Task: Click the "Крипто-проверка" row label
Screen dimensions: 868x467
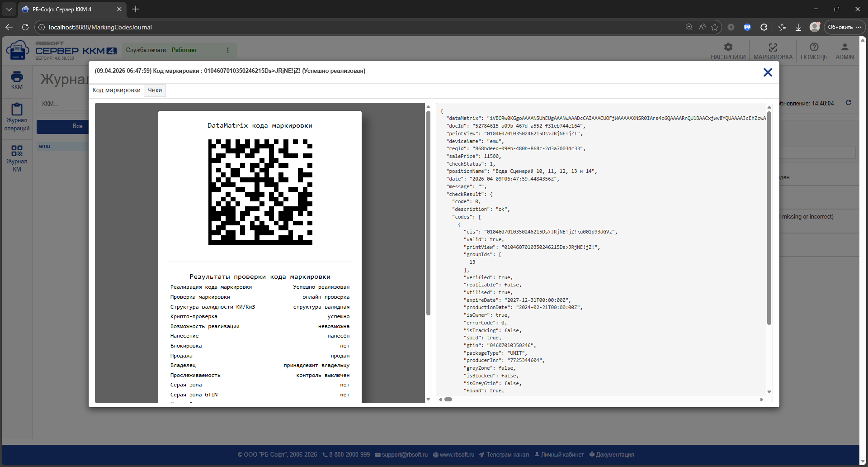Action: 194,316
